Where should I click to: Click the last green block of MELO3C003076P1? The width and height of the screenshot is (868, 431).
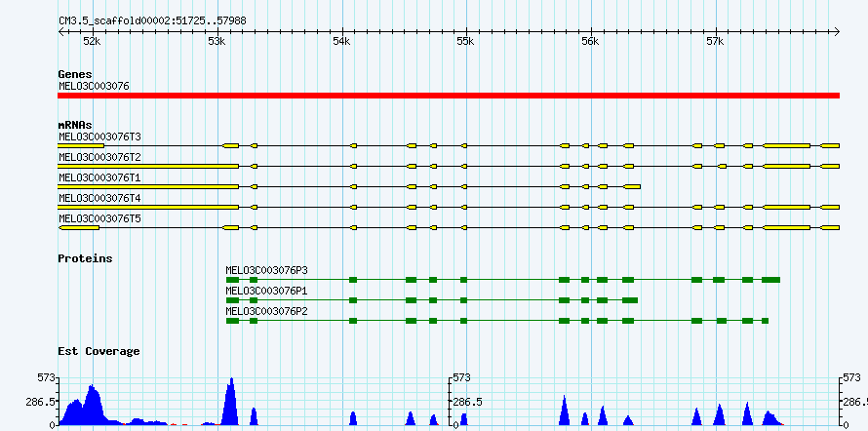(x=630, y=300)
